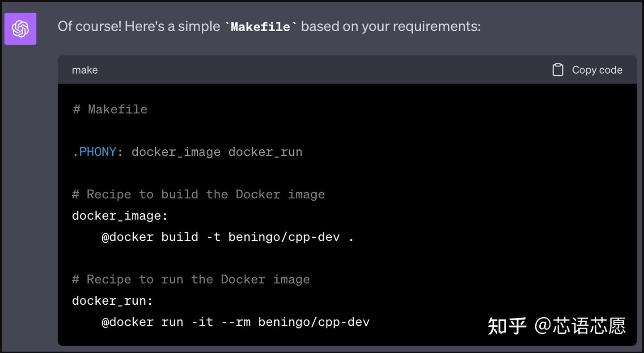The width and height of the screenshot is (644, 353).
Task: Click the comment about building the Docker image
Action: click(198, 194)
